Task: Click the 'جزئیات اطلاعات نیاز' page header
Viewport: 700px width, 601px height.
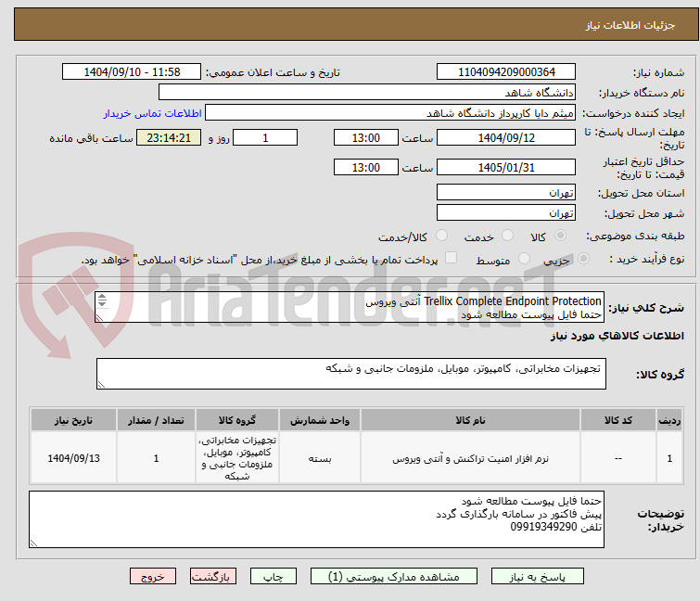Action: pyautogui.click(x=630, y=25)
